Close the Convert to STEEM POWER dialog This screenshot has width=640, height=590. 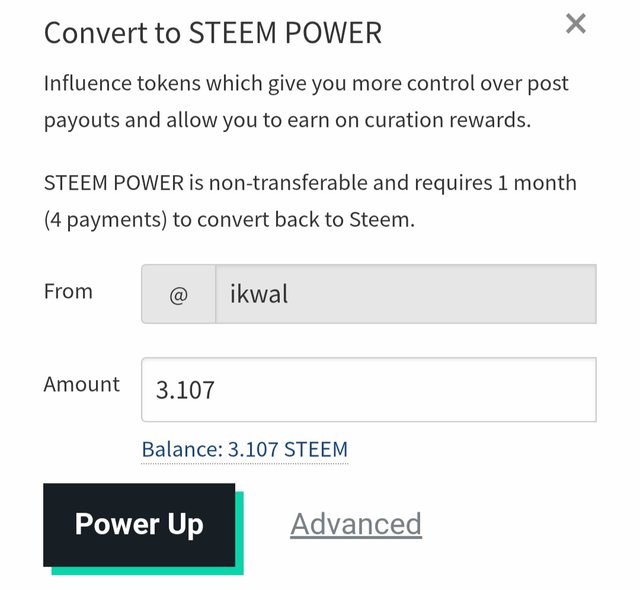(575, 24)
